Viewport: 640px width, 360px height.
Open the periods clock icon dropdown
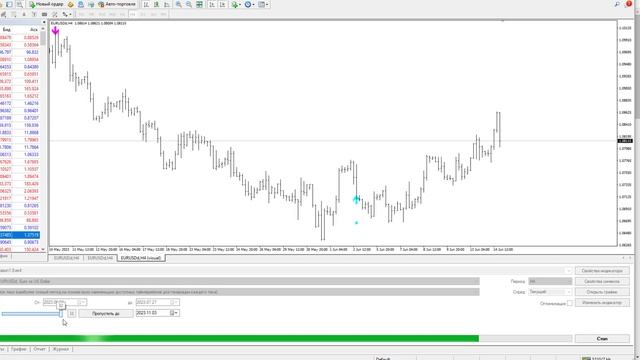[x=249, y=4]
